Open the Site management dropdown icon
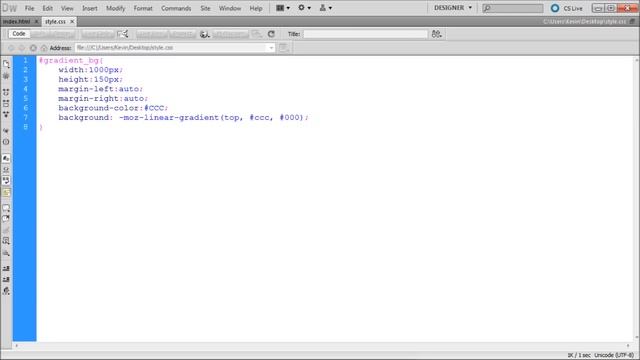 pos(326,8)
